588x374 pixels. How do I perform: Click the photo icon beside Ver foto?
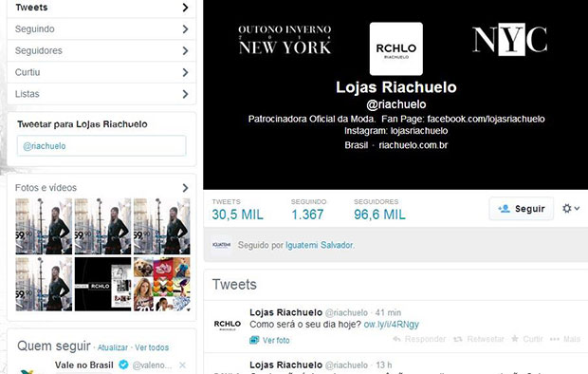254,340
